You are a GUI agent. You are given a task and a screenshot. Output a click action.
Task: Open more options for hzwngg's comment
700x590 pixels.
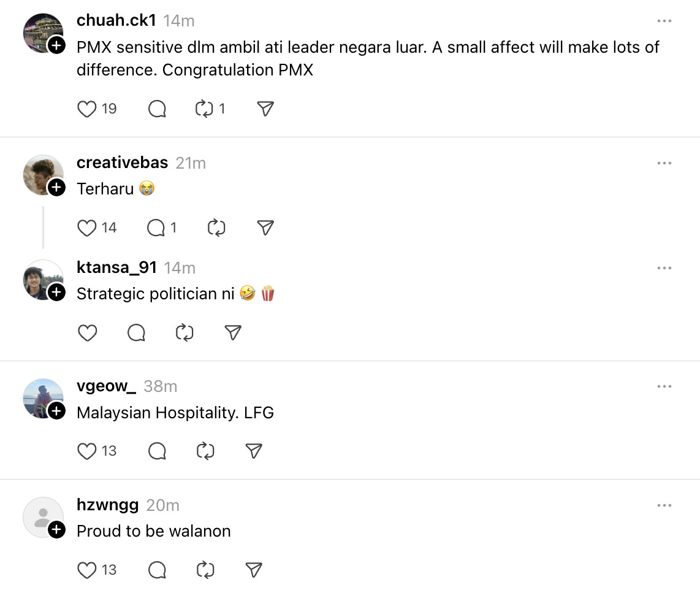pyautogui.click(x=664, y=505)
